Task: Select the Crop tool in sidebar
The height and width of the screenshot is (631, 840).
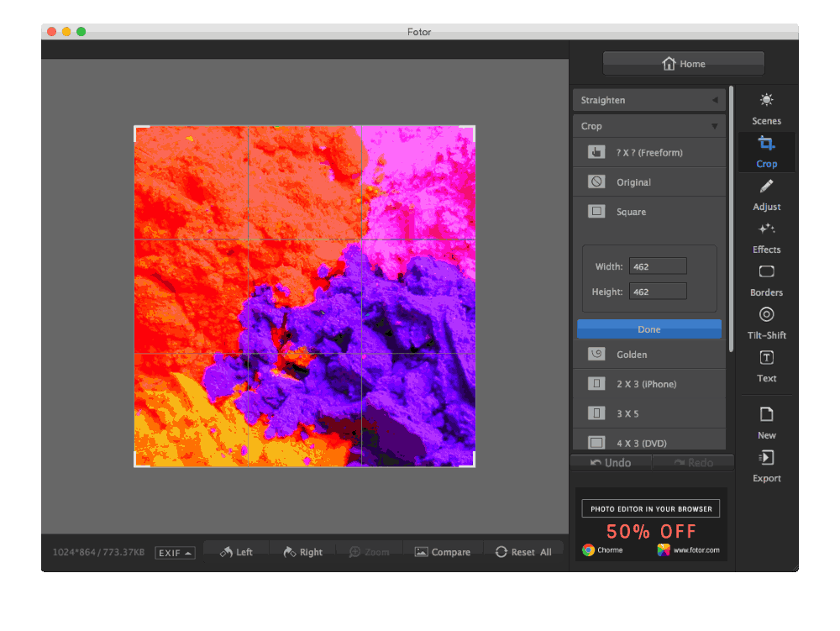Action: tap(766, 152)
